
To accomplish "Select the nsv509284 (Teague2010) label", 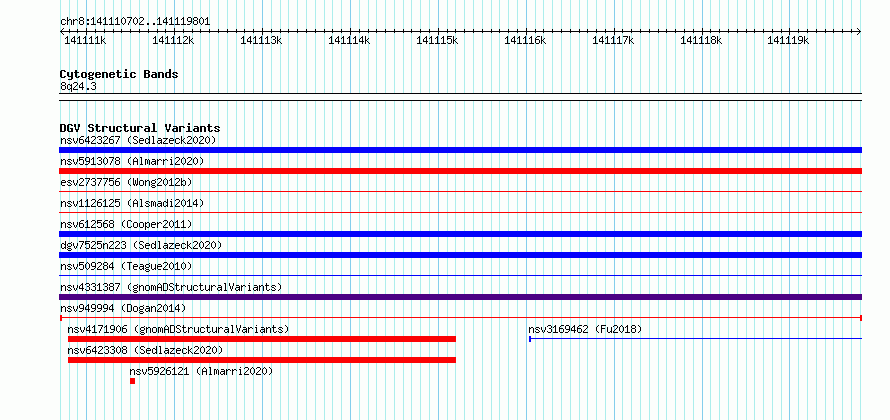I will (126, 266).
